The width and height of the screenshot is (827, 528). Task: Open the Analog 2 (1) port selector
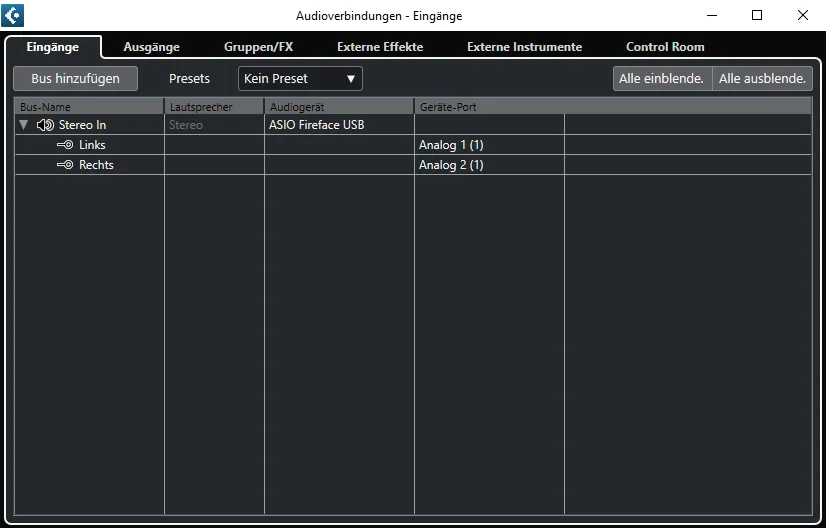[489, 165]
